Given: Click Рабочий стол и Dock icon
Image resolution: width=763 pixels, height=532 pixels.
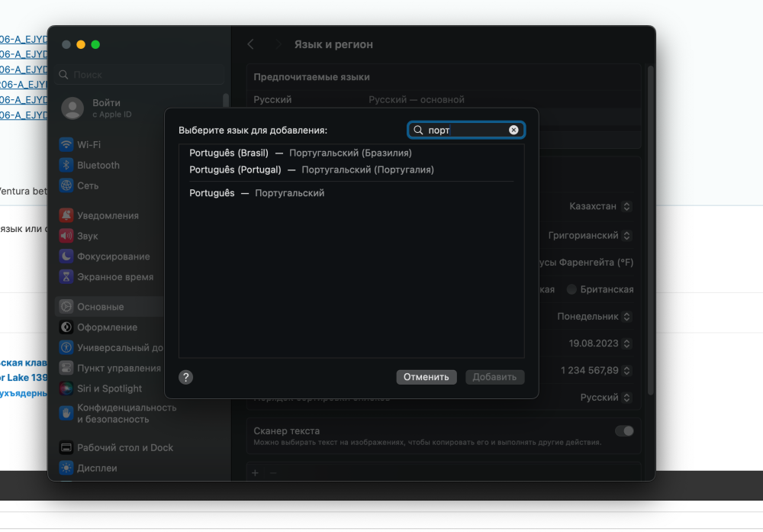Looking at the screenshot, I should [x=66, y=447].
